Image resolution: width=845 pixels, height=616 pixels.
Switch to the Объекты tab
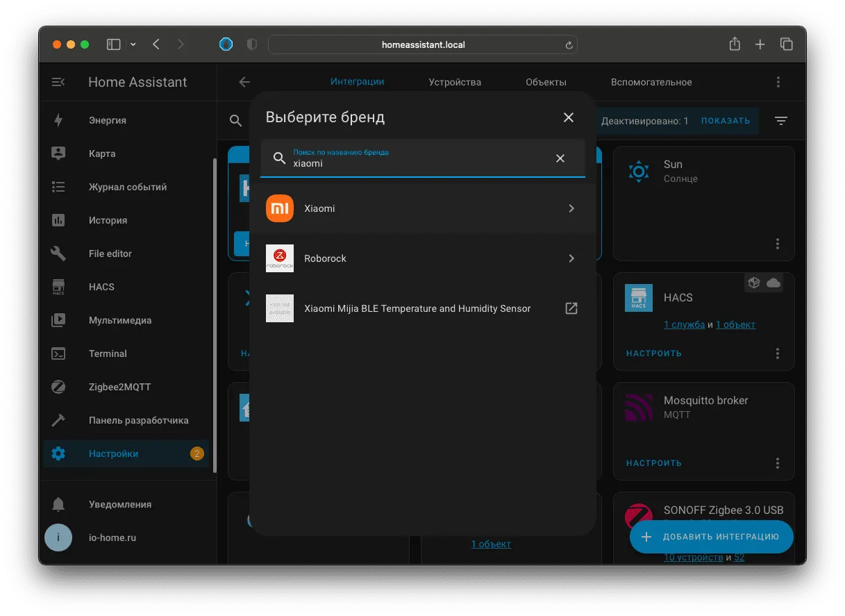pos(546,82)
